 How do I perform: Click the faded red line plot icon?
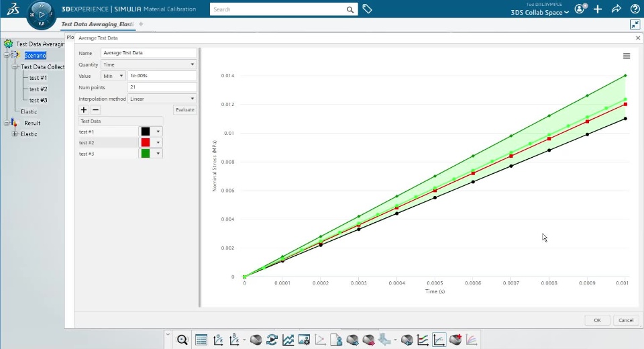[320, 340]
